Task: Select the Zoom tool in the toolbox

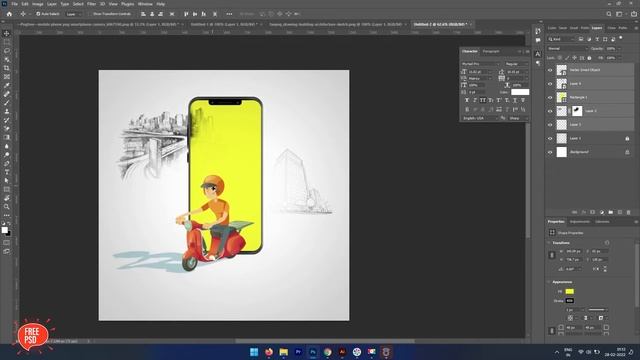Action: 7,207
